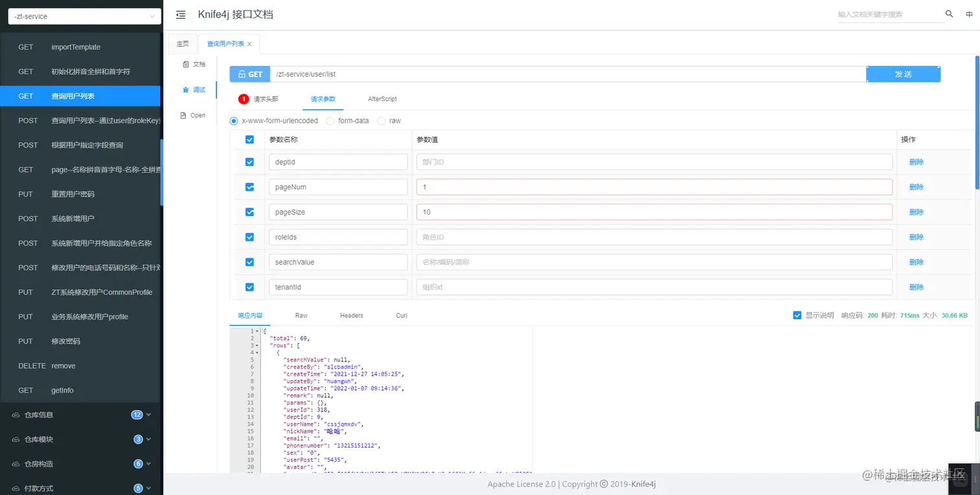Viewport: 980px width, 495px height.
Task: Select x-www-form-urlencoded radio option
Action: 234,121
